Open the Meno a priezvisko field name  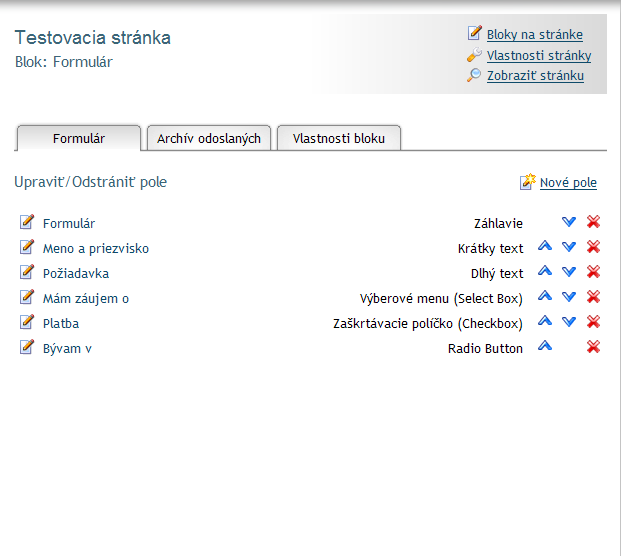point(96,248)
